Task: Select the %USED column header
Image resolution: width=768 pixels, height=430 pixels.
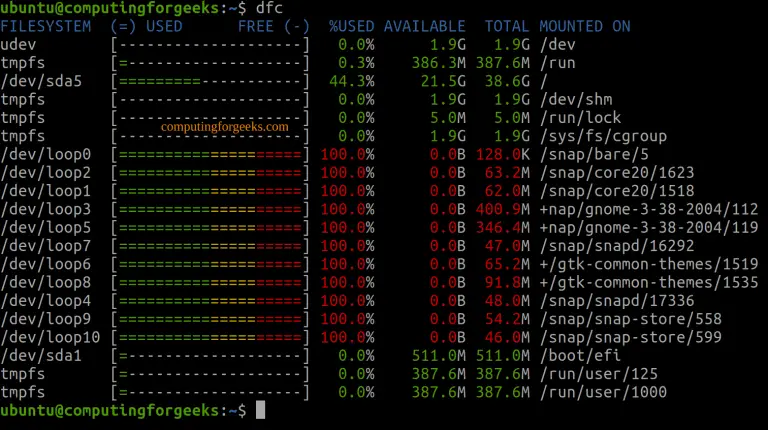Action: point(351,26)
